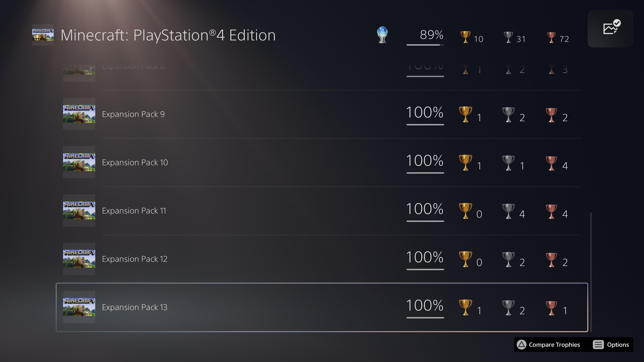
Task: Click Expansion Pack 10 100% progress bar
Action: [x=425, y=173]
